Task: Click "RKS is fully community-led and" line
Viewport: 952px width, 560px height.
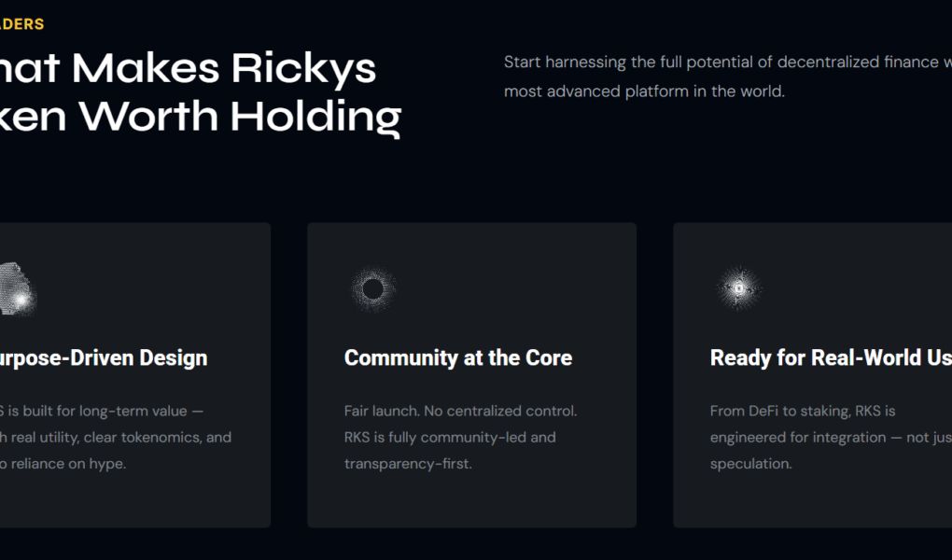Action: [x=450, y=437]
